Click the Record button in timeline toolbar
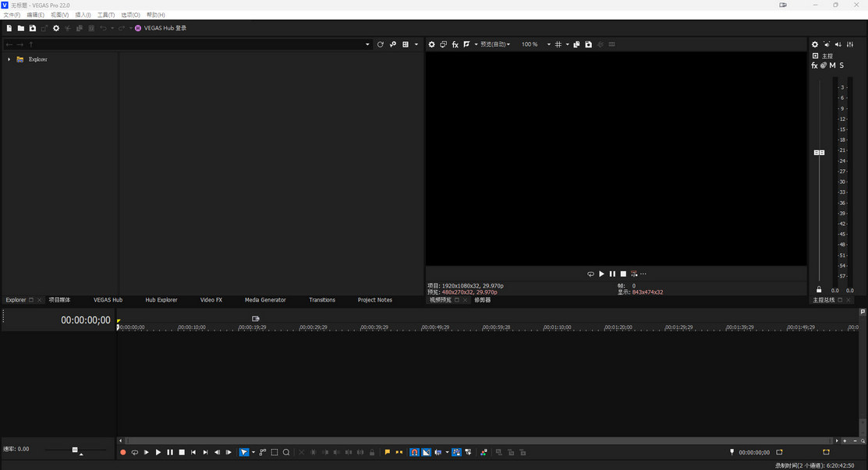Viewport: 868px width, 470px height. click(x=123, y=452)
